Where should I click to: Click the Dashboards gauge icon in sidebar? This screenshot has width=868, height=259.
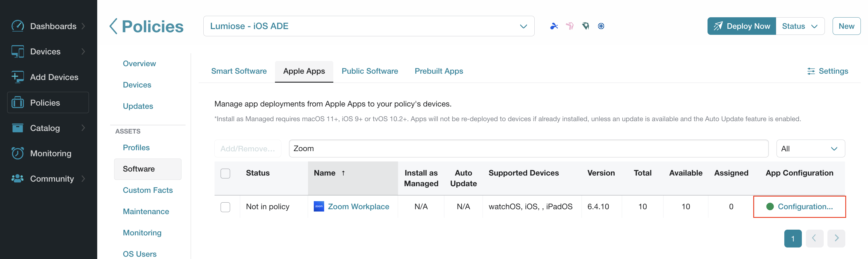[18, 26]
